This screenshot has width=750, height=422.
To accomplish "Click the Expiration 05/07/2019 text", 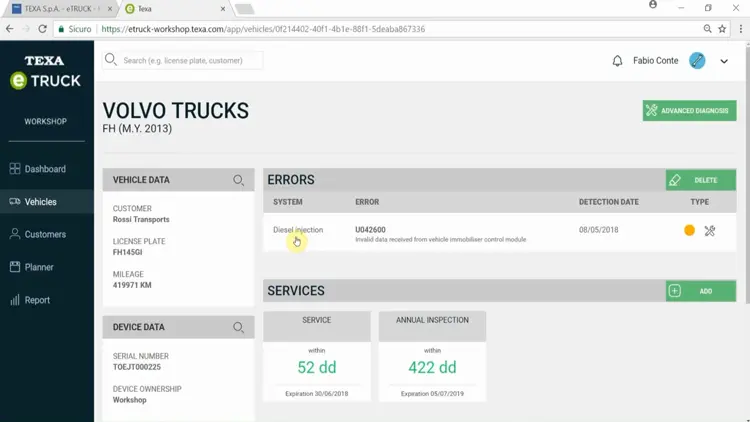I will click(x=432, y=394).
